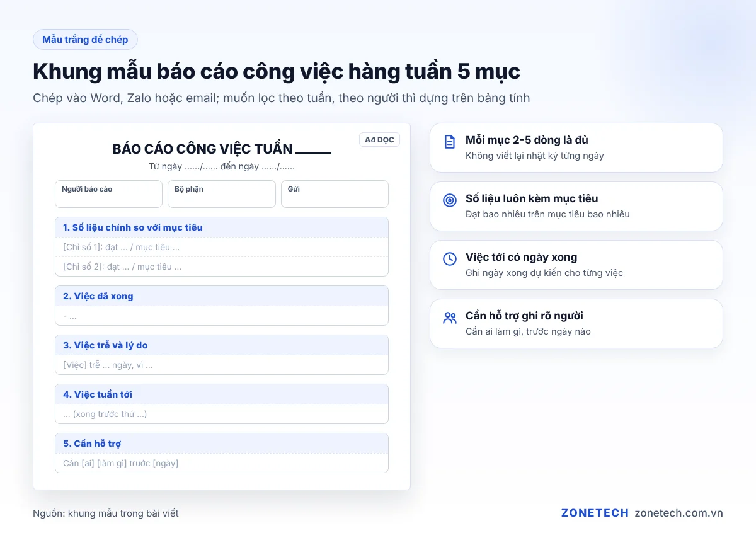Click the card title "Cần hỗ trợ ghi rõ người"
The width and height of the screenshot is (756, 545).
(x=524, y=316)
